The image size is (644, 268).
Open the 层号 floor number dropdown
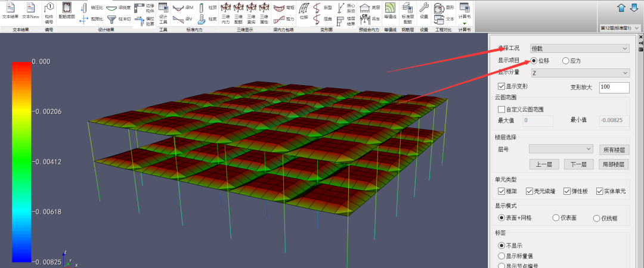click(561, 148)
